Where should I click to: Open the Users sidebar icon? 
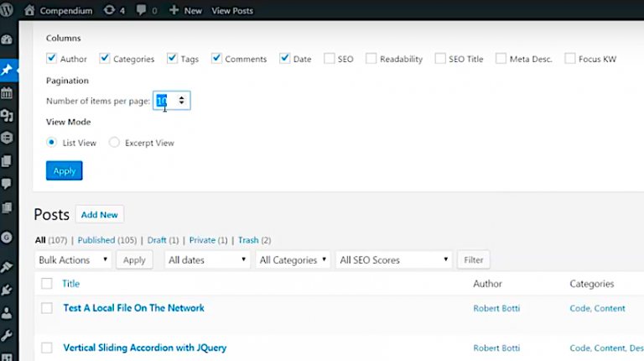pyautogui.click(x=7, y=313)
